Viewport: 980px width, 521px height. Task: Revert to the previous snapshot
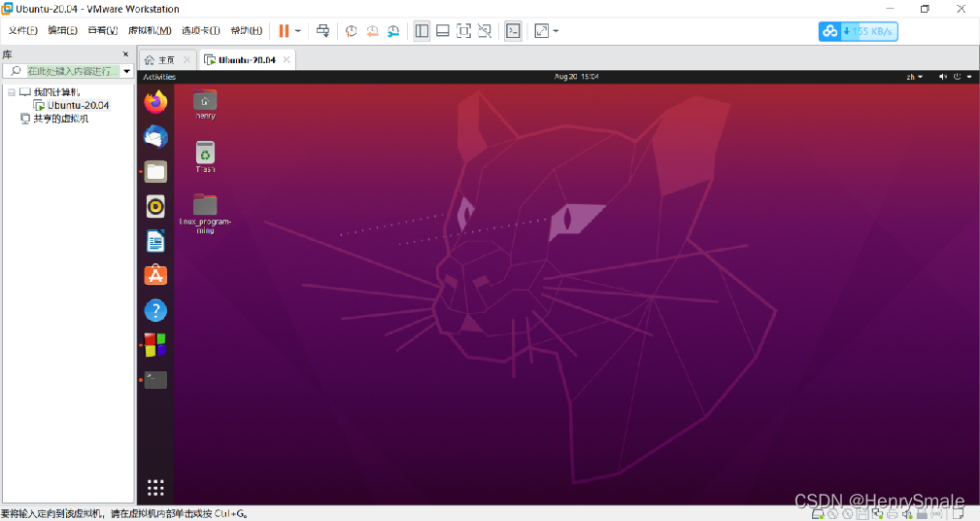(373, 31)
